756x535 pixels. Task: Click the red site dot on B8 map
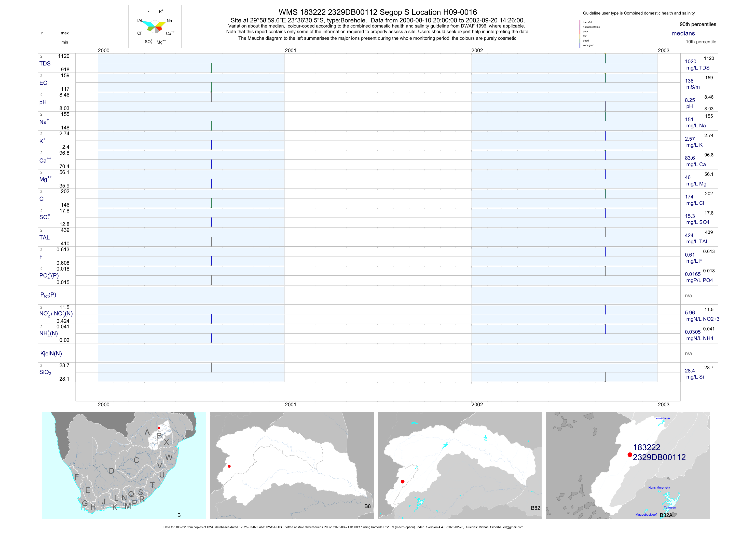(229, 466)
